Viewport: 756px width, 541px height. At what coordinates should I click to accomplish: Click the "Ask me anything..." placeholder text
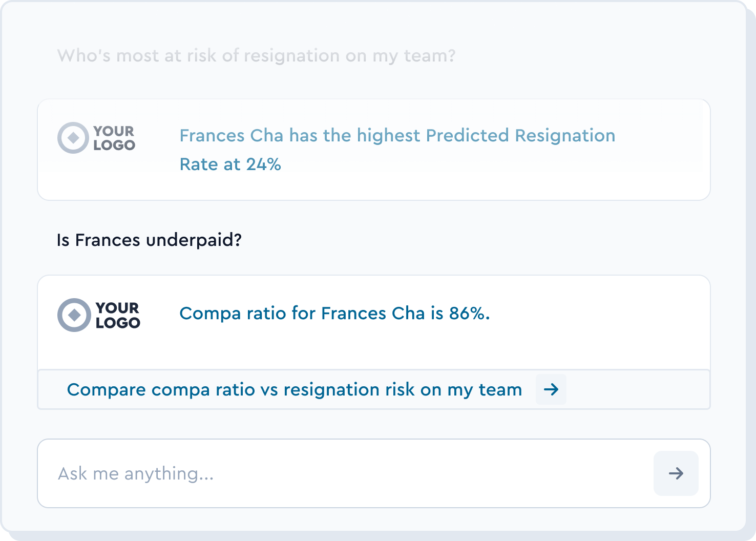136,474
